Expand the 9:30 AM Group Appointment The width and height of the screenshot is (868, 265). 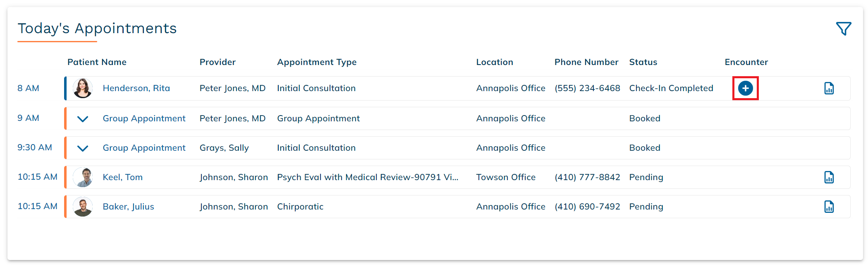(x=83, y=148)
